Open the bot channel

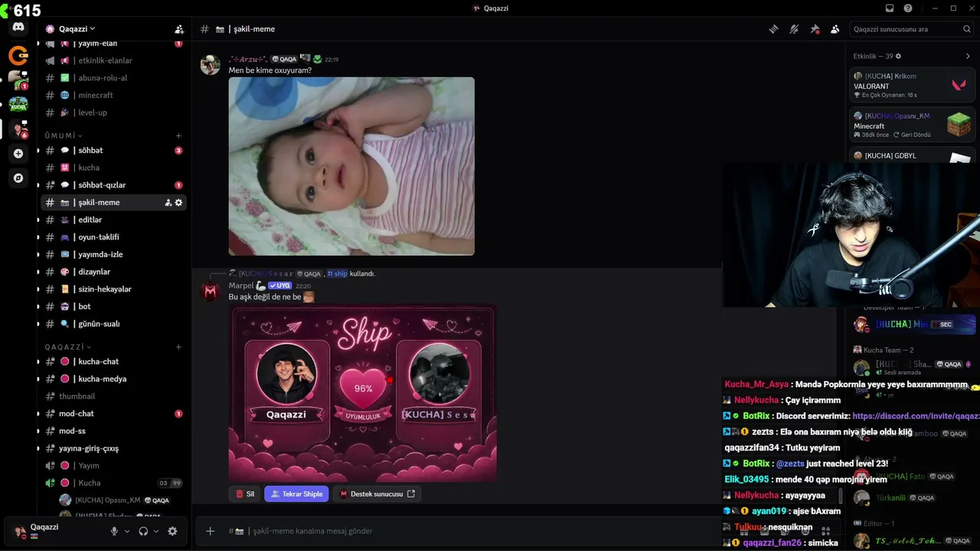click(113, 306)
